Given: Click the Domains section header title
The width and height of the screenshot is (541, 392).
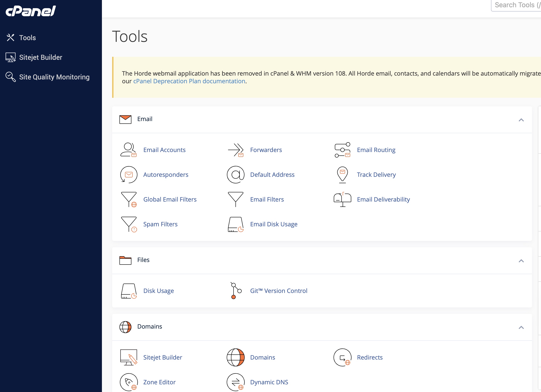Looking at the screenshot, I should click(x=150, y=327).
